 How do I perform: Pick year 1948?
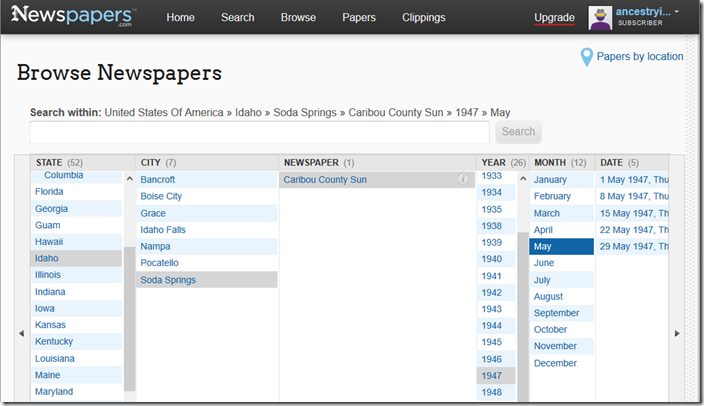(x=496, y=393)
